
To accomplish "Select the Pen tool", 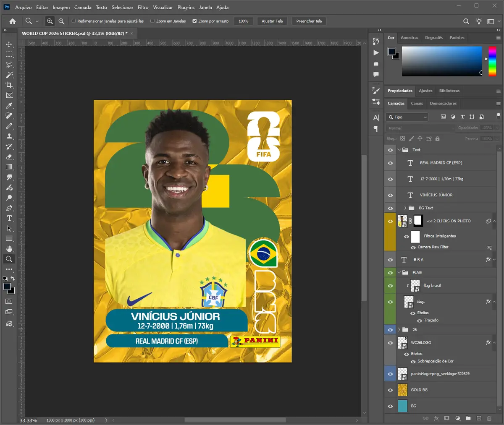I will coord(9,208).
